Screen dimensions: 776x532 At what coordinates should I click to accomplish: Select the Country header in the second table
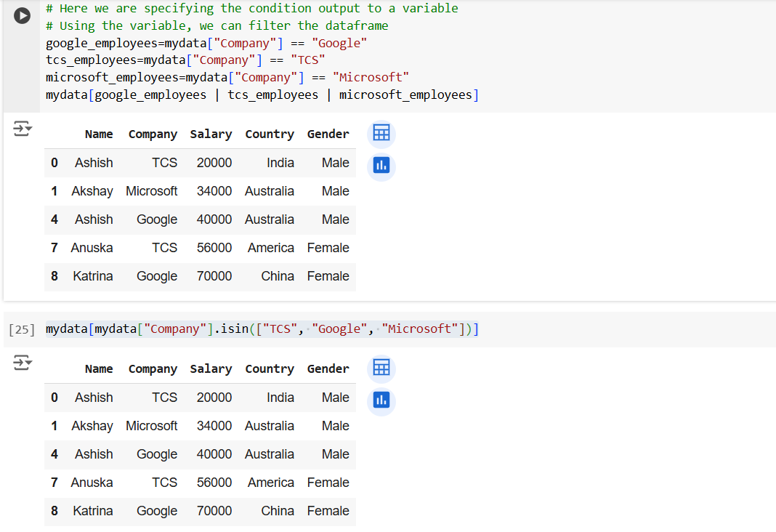[x=269, y=368]
